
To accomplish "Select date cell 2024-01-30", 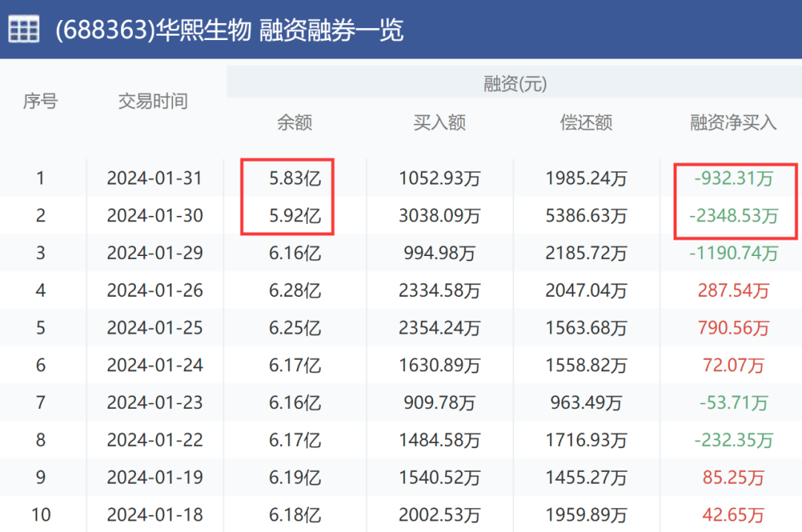I will coord(154,215).
